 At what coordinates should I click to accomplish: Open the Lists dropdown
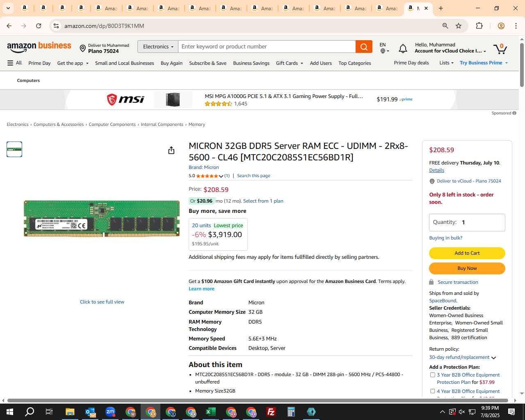coord(446,63)
